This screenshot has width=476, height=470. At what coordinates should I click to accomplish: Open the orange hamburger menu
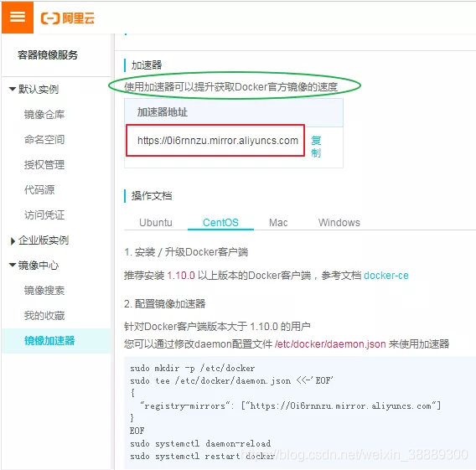(x=18, y=17)
